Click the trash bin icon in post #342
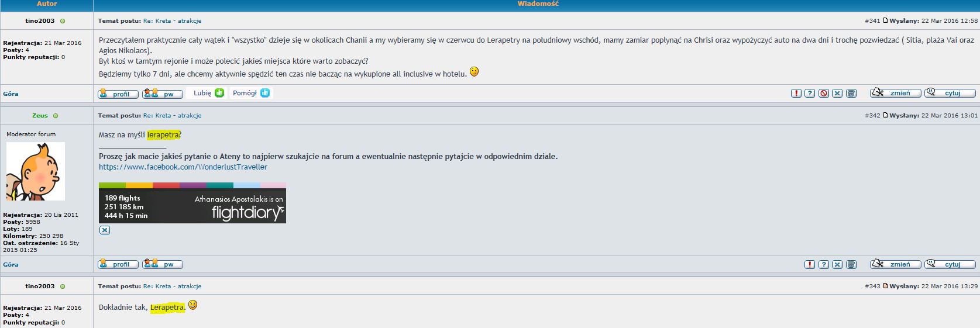980x328 pixels. [851, 264]
